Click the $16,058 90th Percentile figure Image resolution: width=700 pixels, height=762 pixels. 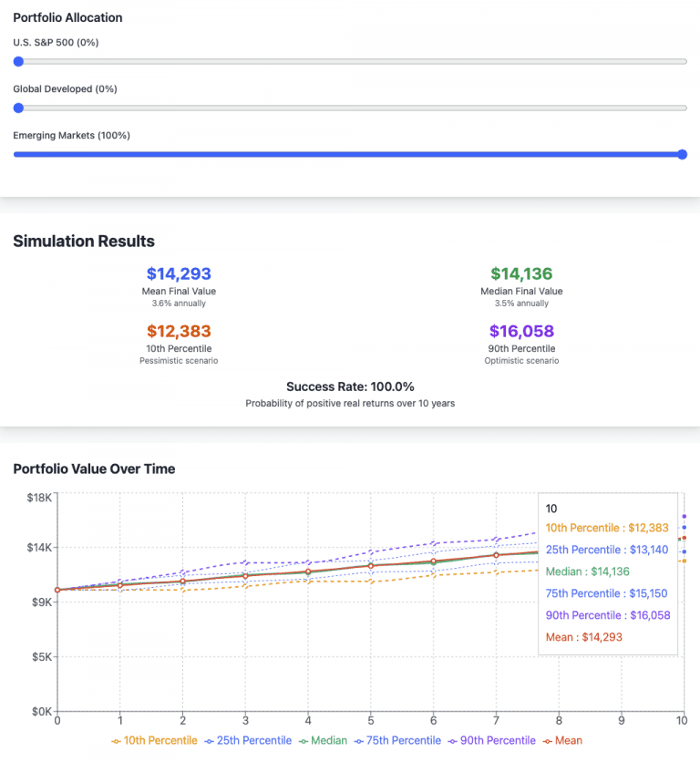[521, 331]
